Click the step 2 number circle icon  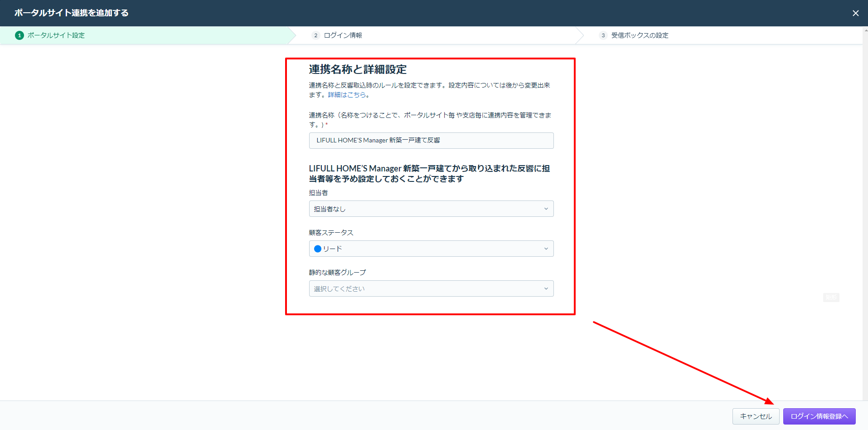(316, 35)
